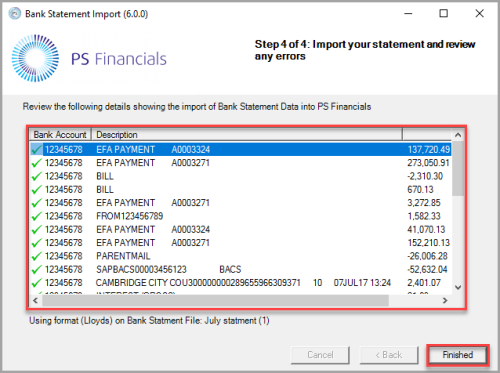Click the green check icon on the 3,272.85 row
The height and width of the screenshot is (373, 500).
pos(36,203)
